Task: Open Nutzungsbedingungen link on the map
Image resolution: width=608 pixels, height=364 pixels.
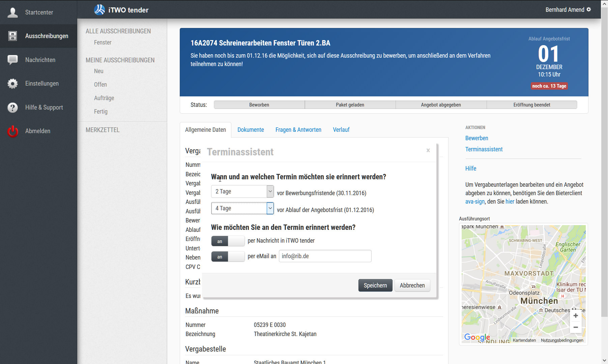Action: click(x=562, y=340)
